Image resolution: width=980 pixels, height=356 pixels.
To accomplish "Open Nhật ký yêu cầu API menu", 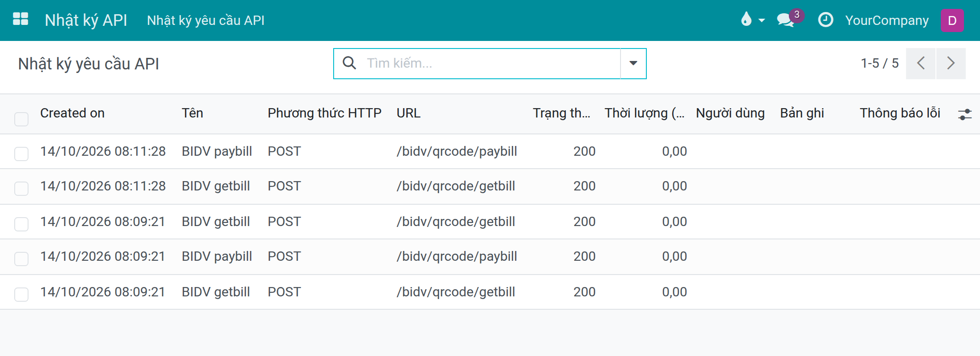I will pyautogui.click(x=206, y=20).
